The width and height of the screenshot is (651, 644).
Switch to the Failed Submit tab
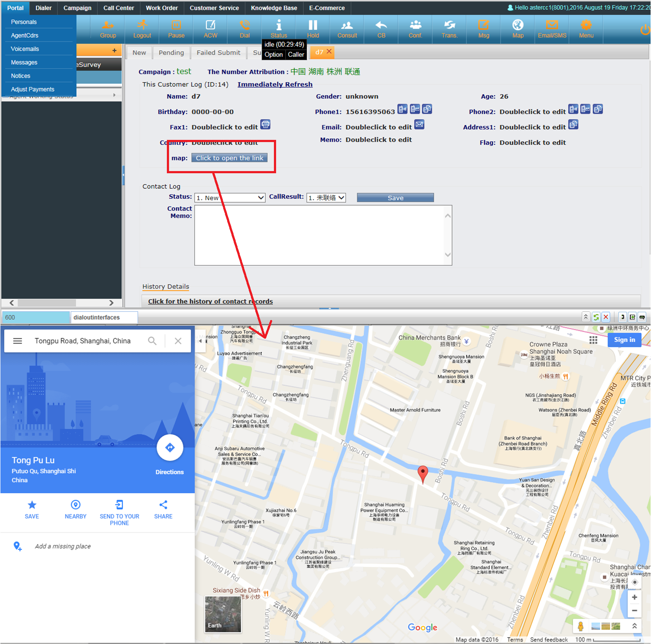pos(218,52)
